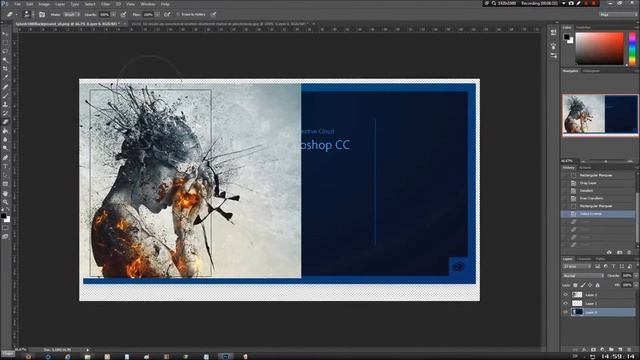640x360 pixels.
Task: Open tool preset picker arrow
Action: coord(16,14)
